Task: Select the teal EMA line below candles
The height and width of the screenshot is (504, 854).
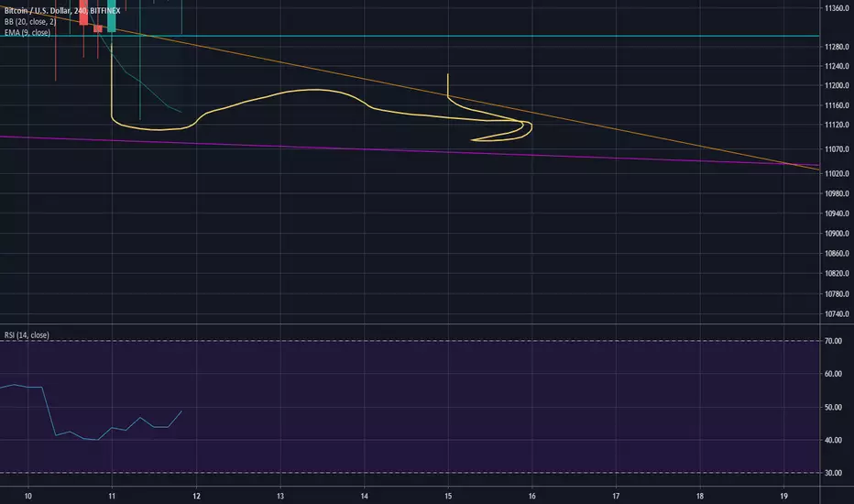Action: point(140,82)
